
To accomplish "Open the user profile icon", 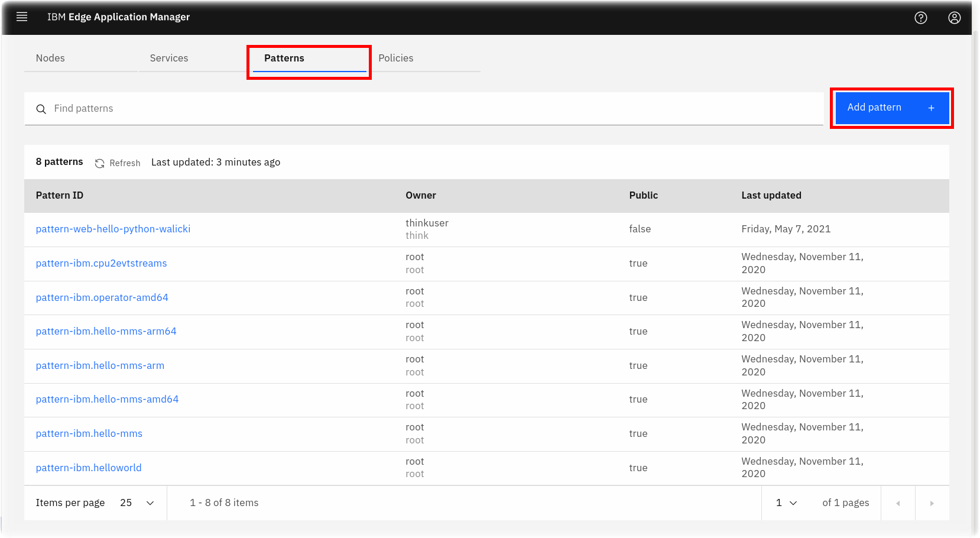I will [955, 18].
